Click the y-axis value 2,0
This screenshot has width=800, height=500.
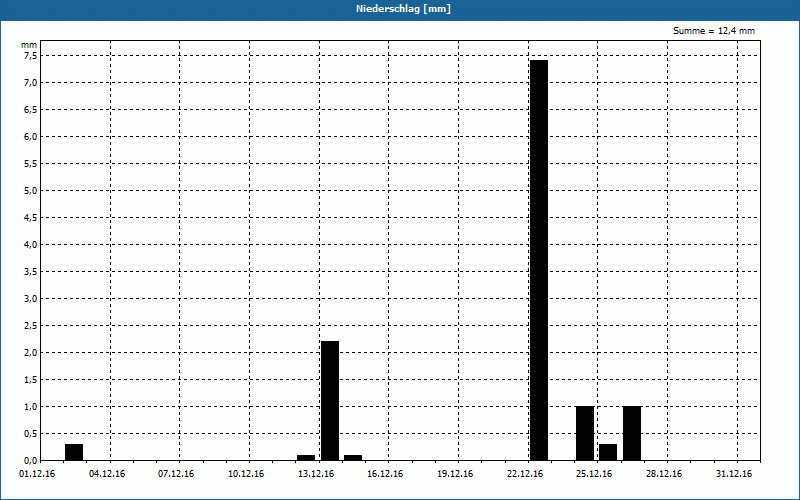31,353
